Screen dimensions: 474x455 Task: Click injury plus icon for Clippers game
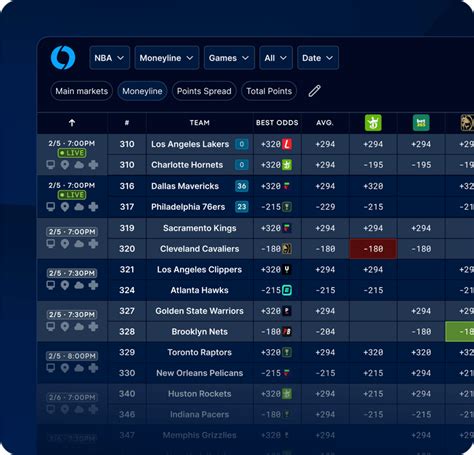93,285
